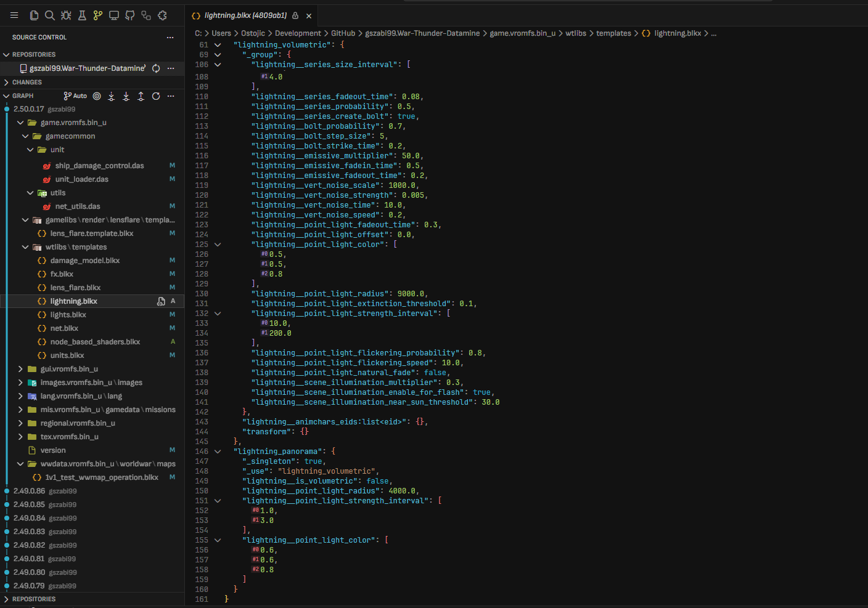
Task: Open the Search view icon
Action: [x=50, y=15]
